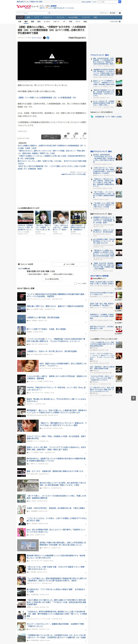This screenshot has width=138, height=644.
Task: Toggle the コメント非表示 checkbox
Action: point(75,283)
